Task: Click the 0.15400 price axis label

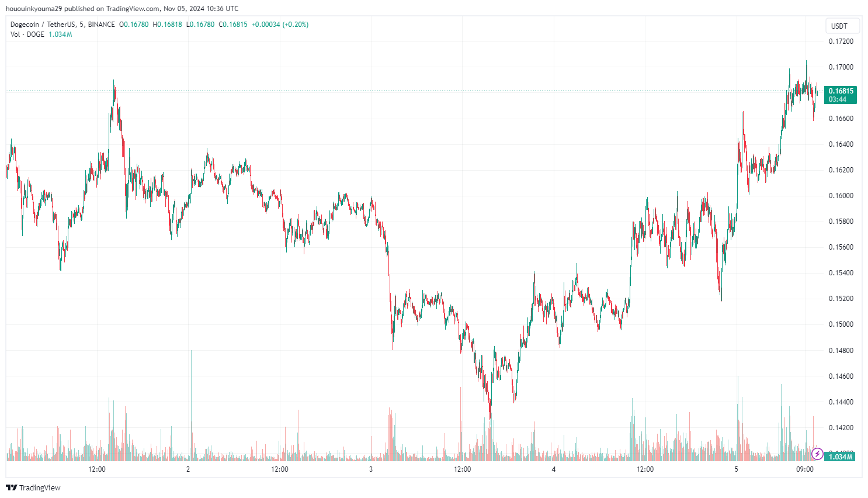Action: (x=841, y=273)
